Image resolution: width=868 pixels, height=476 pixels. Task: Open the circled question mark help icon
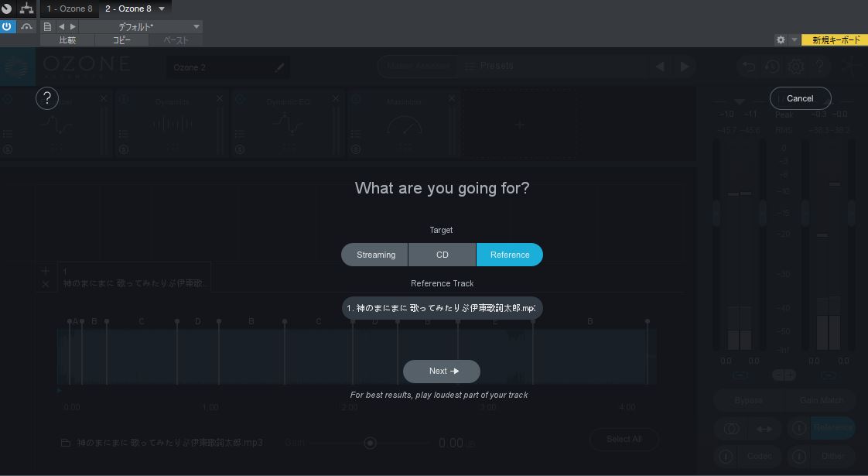coord(47,98)
